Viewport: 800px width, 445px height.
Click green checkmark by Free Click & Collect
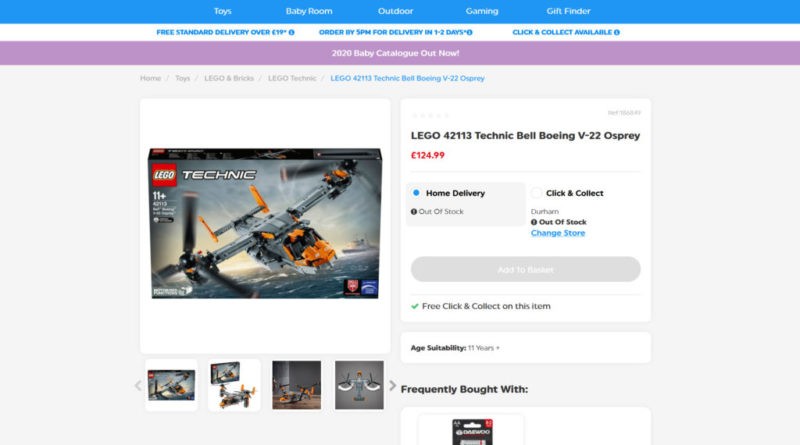pos(415,306)
